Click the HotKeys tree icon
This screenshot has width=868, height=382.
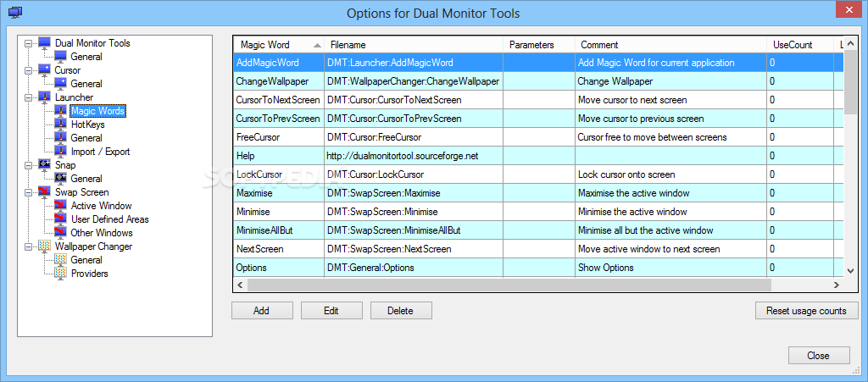pos(60,125)
